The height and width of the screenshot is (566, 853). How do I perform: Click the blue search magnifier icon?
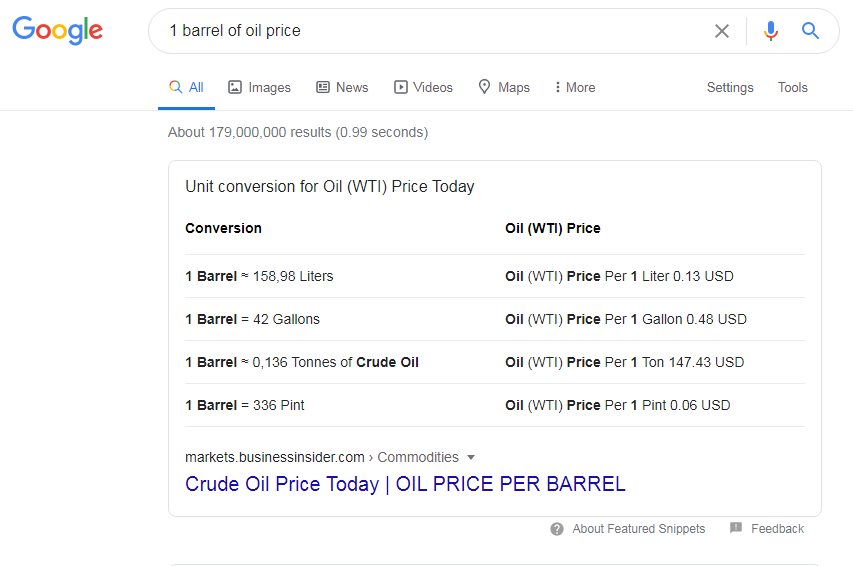(810, 30)
